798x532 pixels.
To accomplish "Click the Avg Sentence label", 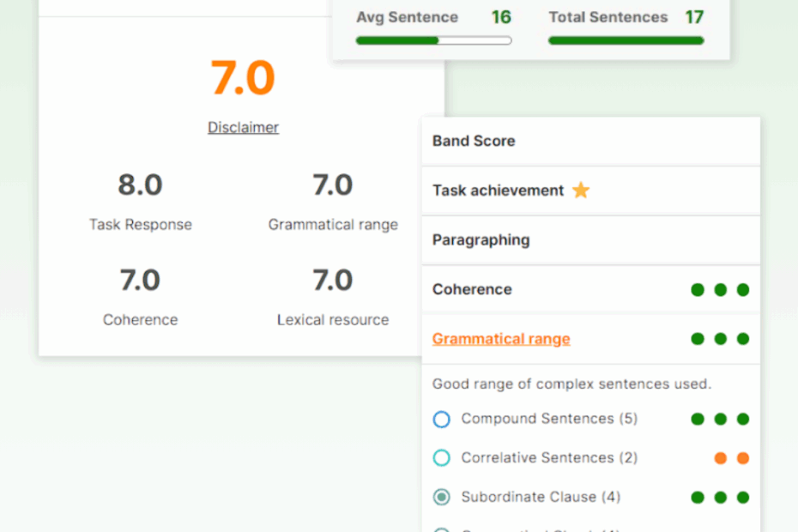I will (407, 17).
